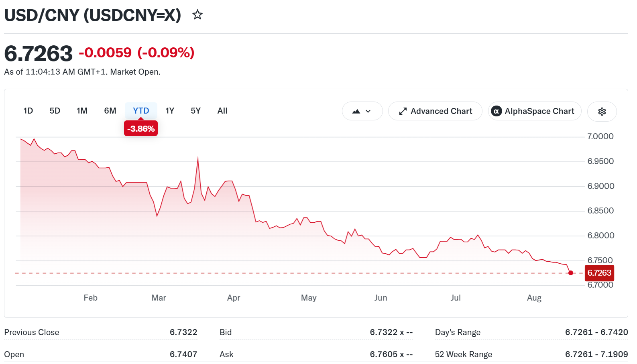637x364 pixels.
Task: Click the May label on the x-axis
Action: pos(309,298)
